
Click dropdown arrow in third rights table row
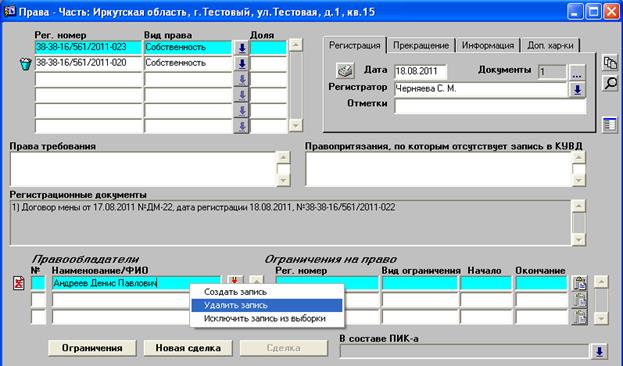tap(241, 79)
